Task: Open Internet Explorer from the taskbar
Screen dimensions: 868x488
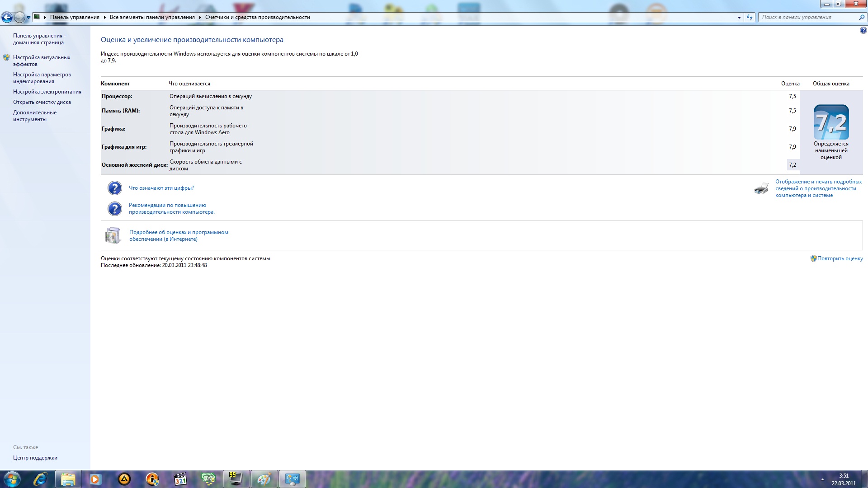Action: 40,479
